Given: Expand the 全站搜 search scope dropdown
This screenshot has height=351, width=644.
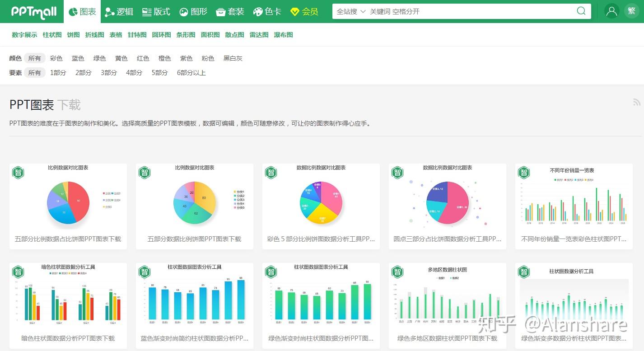Looking at the screenshot, I should pos(351,12).
